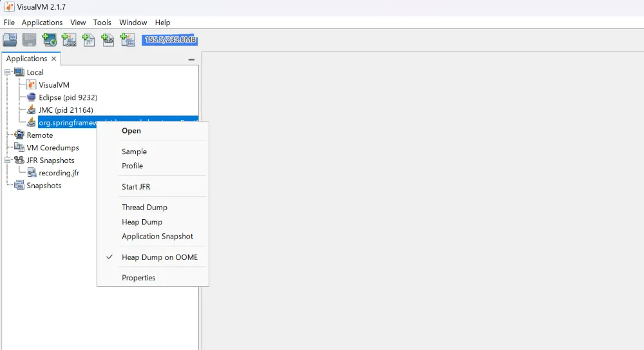Open the Applications menu
644x350 pixels.
(42, 23)
